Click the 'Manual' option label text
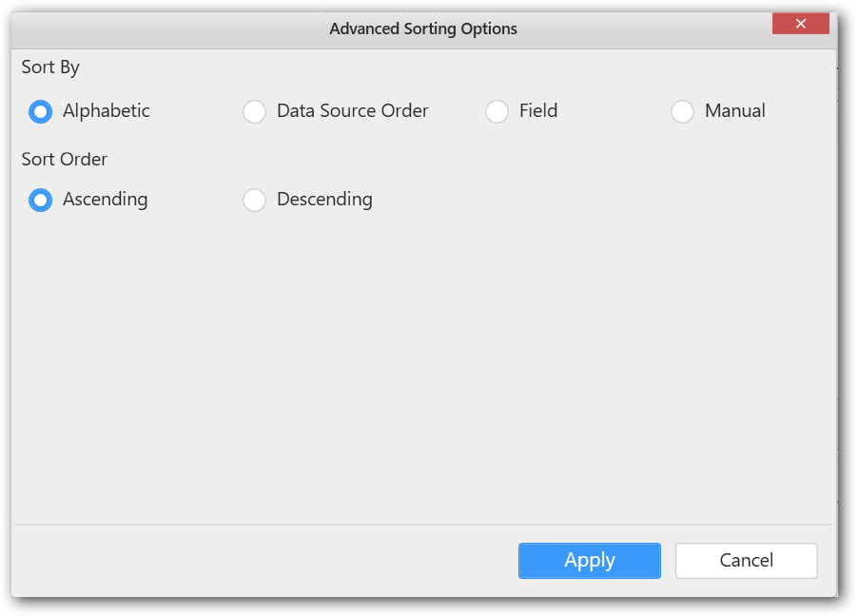The width and height of the screenshot is (857, 616). coord(734,111)
